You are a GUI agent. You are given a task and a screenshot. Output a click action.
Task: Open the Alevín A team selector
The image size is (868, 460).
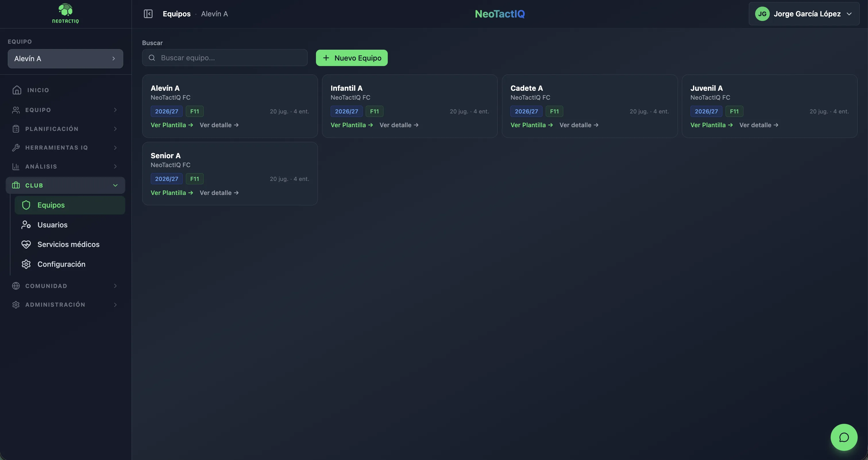click(65, 59)
